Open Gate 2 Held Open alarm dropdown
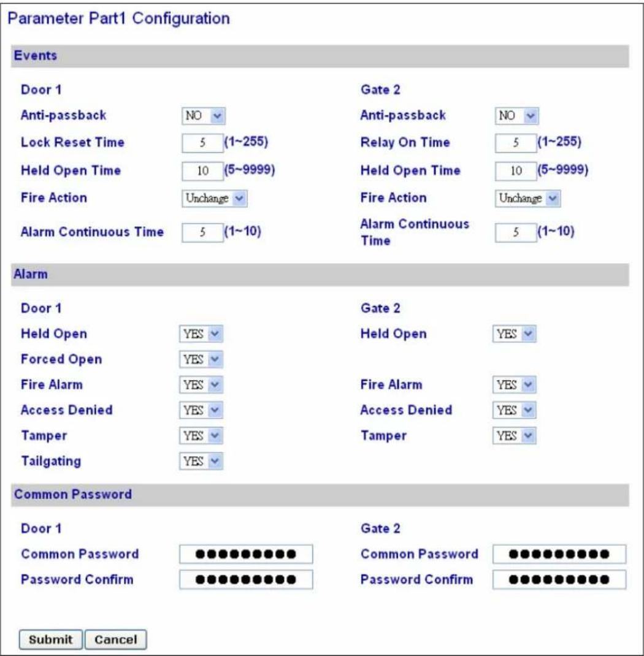 pyautogui.click(x=514, y=334)
